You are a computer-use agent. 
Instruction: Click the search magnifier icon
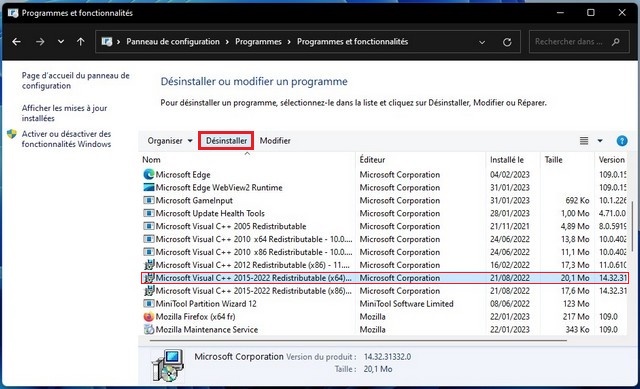pos(616,42)
